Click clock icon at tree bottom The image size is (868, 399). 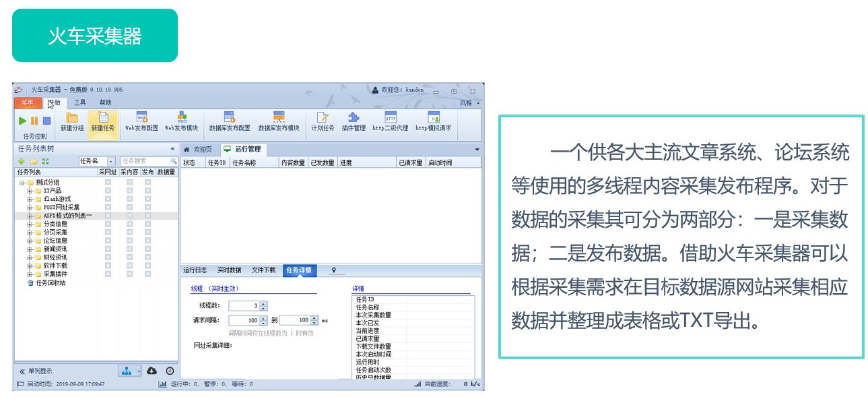[170, 371]
